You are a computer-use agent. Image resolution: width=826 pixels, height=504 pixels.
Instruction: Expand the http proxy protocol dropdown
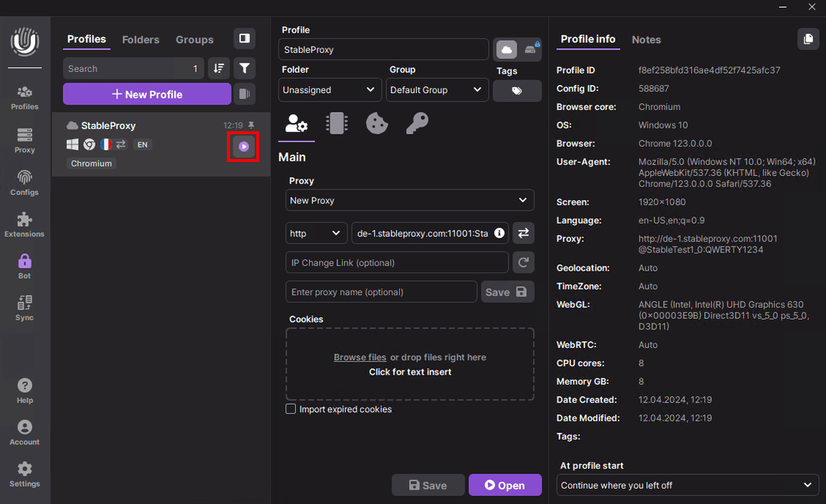click(x=317, y=232)
